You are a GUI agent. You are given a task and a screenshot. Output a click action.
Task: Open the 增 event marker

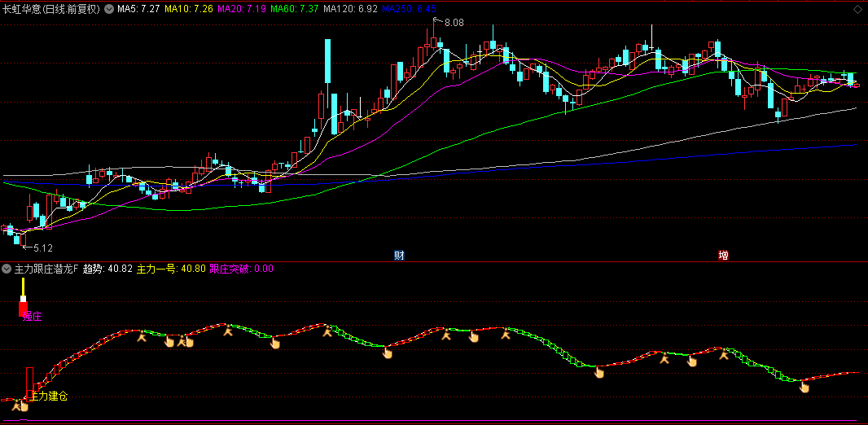(x=723, y=255)
